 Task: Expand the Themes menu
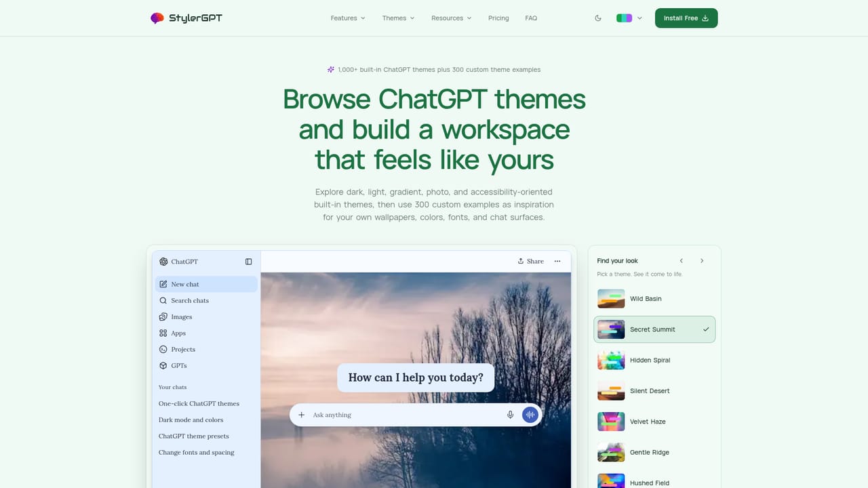398,18
